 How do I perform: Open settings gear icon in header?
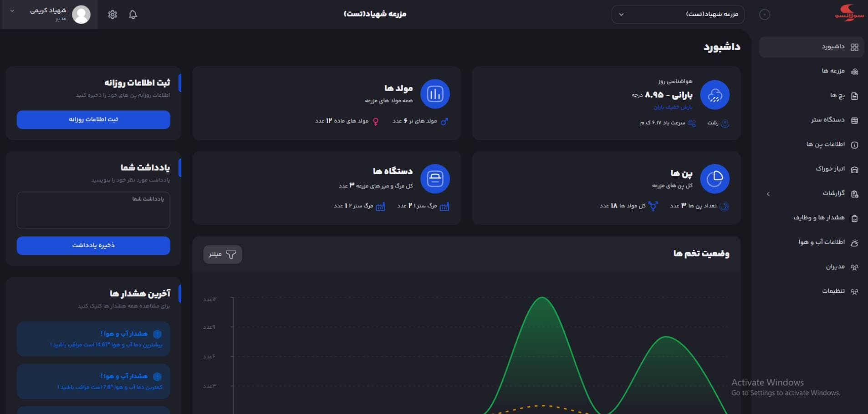point(112,15)
